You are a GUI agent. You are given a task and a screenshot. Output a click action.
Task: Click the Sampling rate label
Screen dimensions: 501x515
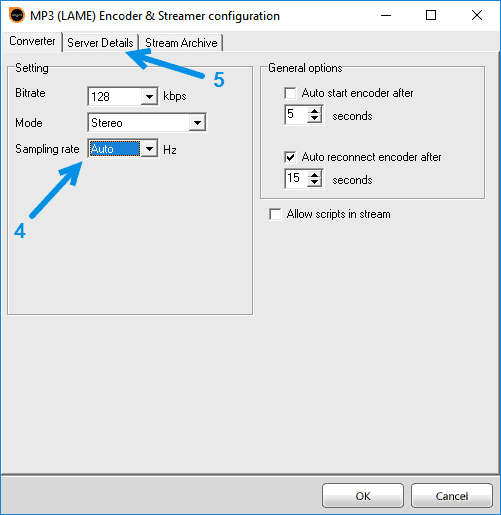(47, 149)
